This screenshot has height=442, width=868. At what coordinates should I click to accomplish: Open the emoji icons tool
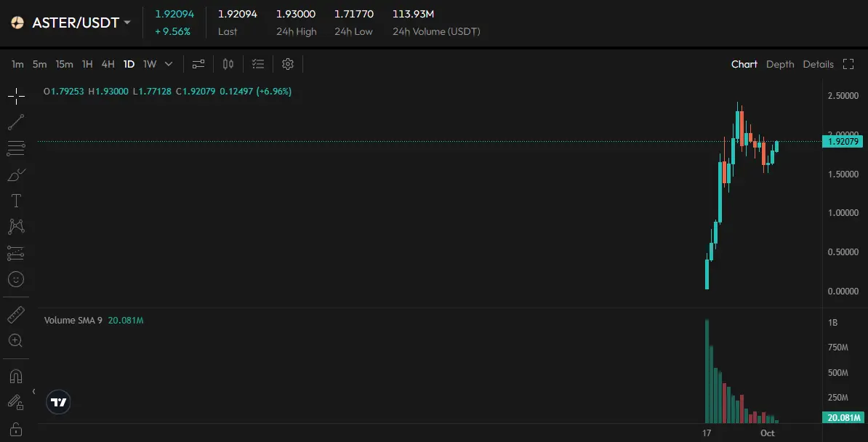pyautogui.click(x=16, y=279)
